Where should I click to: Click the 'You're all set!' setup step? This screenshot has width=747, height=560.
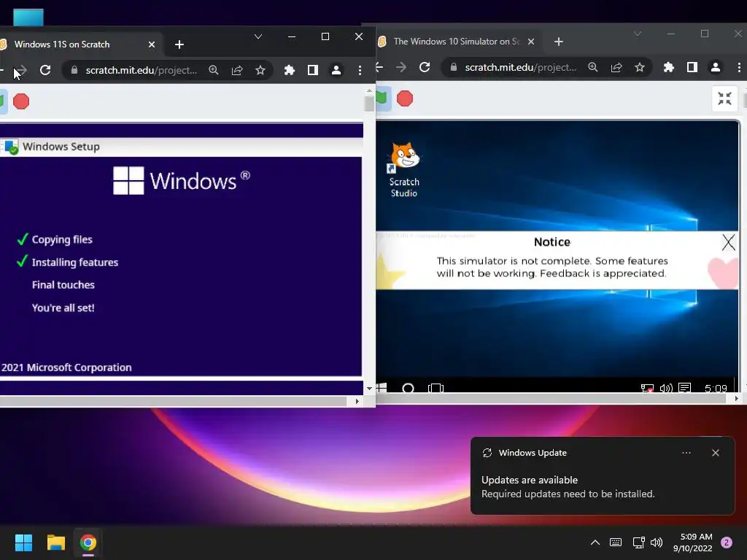click(x=63, y=308)
